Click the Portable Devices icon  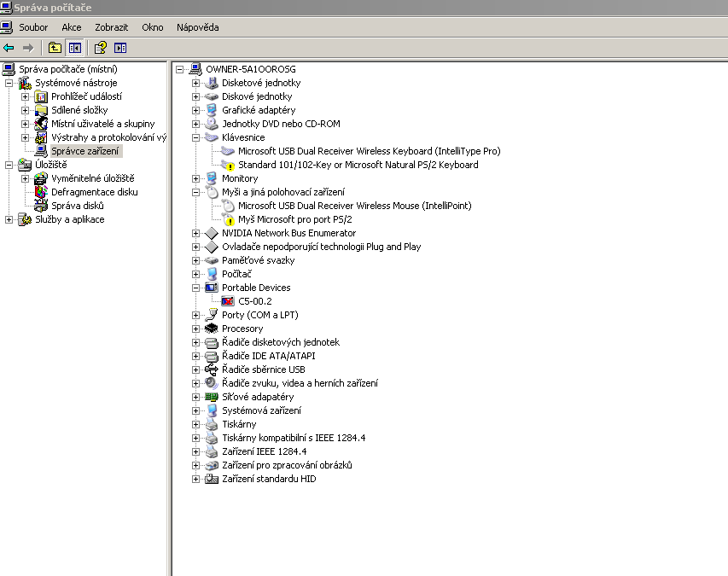[x=212, y=288]
